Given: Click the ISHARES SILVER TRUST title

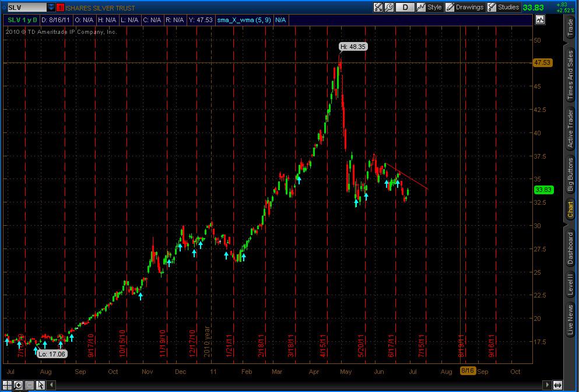Looking at the screenshot, I should click(100, 8).
